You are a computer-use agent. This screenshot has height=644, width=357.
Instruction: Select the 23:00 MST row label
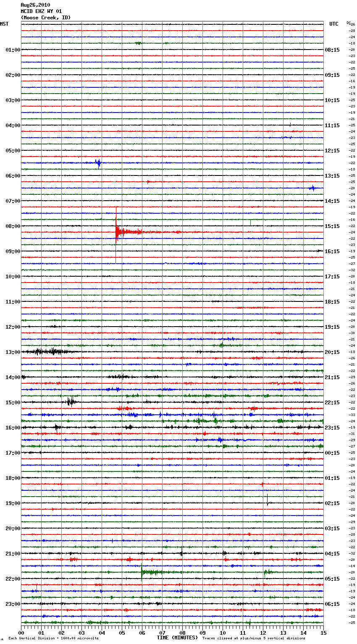[x=13, y=604]
